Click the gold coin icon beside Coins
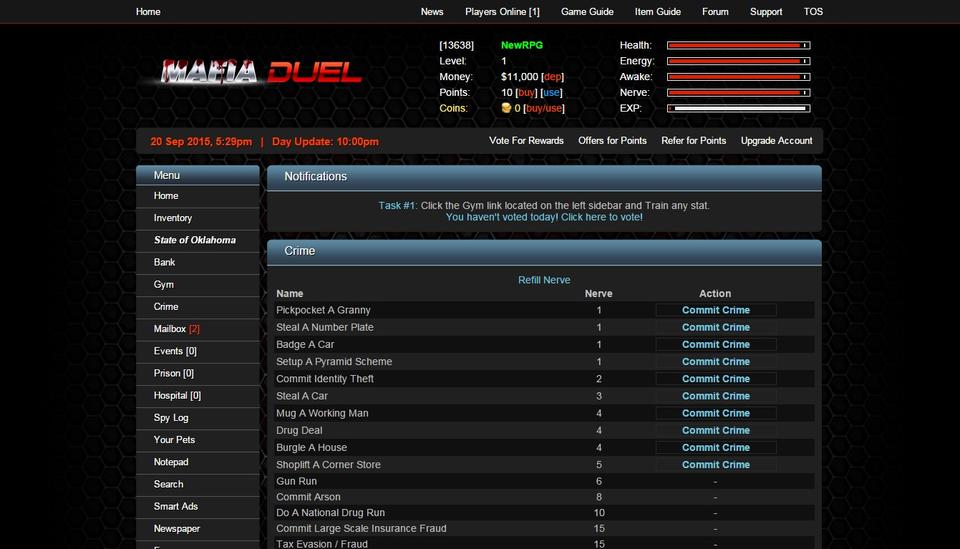The height and width of the screenshot is (549, 960). click(x=507, y=108)
